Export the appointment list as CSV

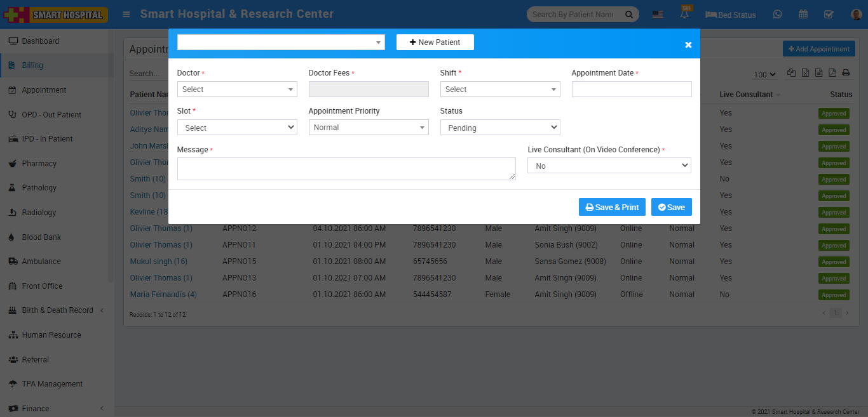[x=819, y=73]
